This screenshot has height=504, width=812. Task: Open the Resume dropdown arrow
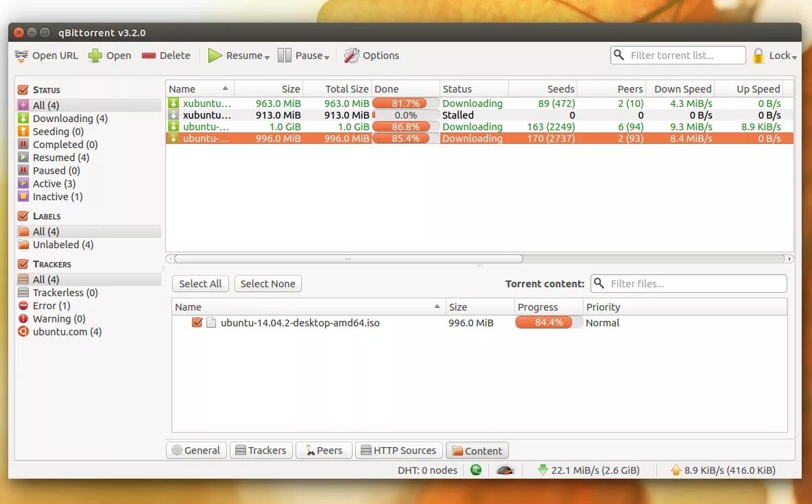click(267, 57)
